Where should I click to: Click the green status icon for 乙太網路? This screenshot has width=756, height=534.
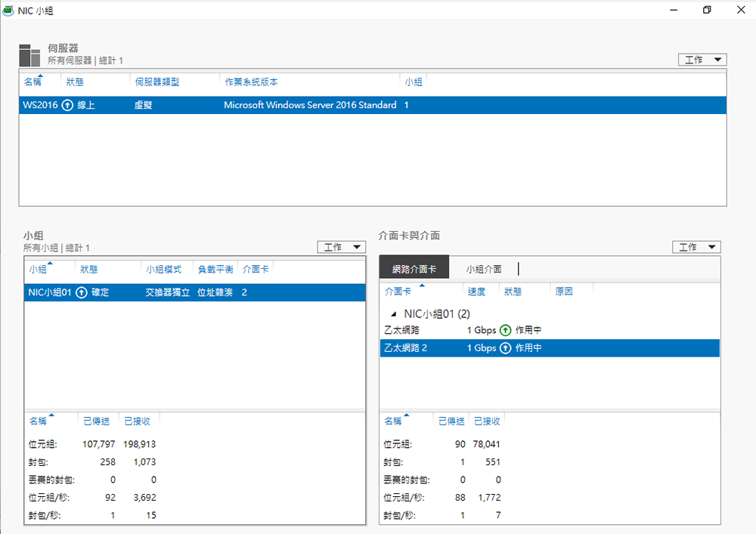pos(505,330)
